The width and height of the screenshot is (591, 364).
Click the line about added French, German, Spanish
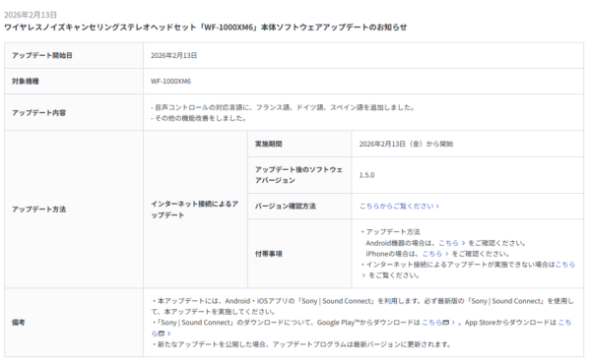[x=283, y=107]
